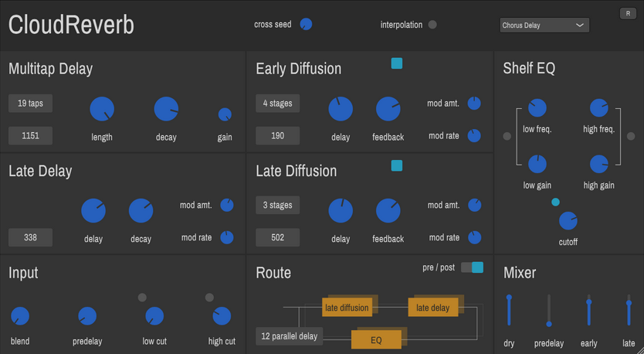Disable the Late Diffusion section toggle

[x=397, y=165]
